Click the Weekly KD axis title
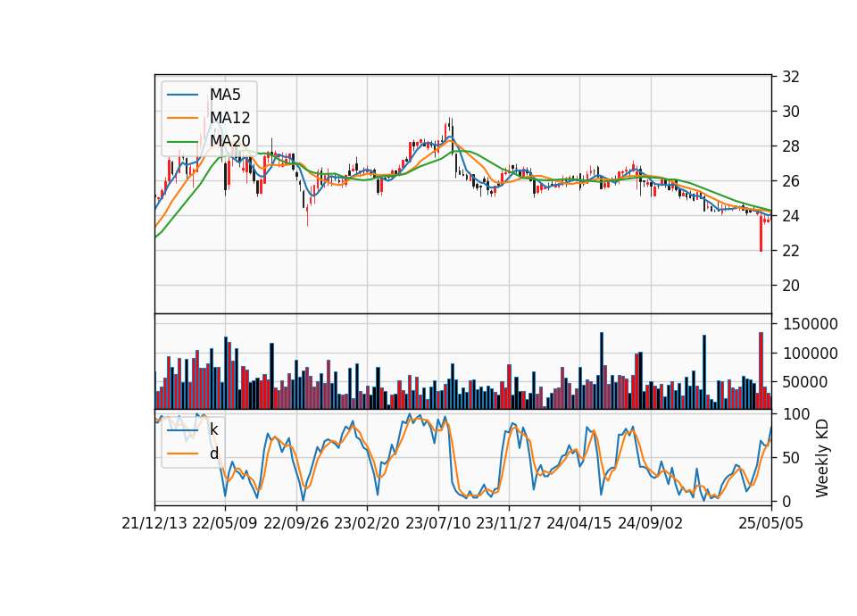 [821, 458]
